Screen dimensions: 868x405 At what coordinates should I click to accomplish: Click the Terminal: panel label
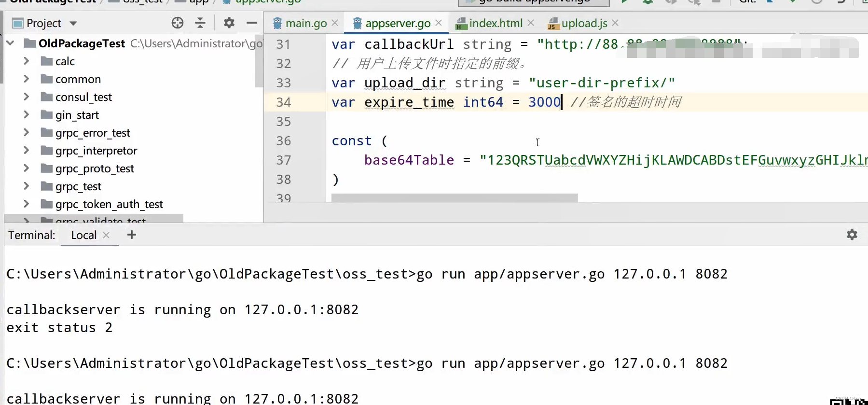[x=31, y=235]
